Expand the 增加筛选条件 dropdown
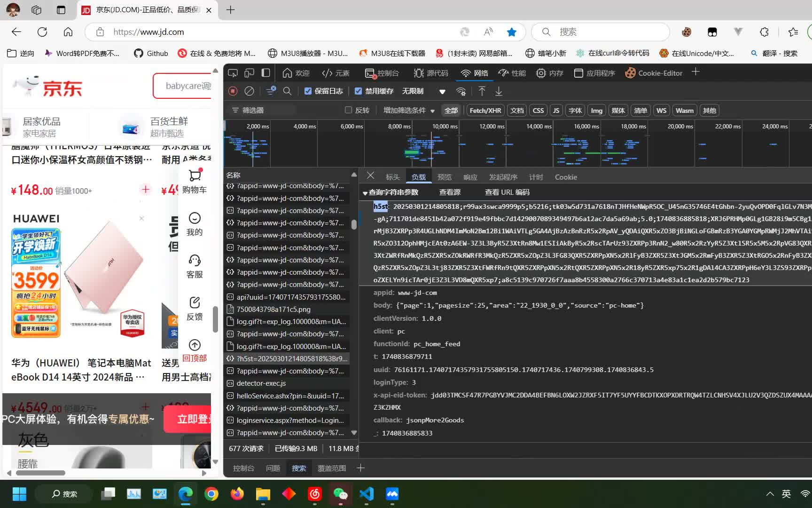The width and height of the screenshot is (812, 508). (409, 110)
